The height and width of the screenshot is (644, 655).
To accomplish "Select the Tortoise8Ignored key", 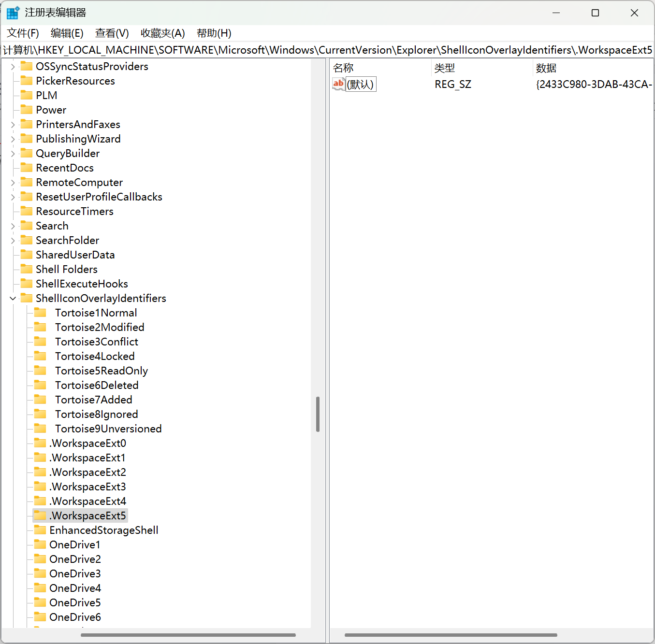I will 96,414.
